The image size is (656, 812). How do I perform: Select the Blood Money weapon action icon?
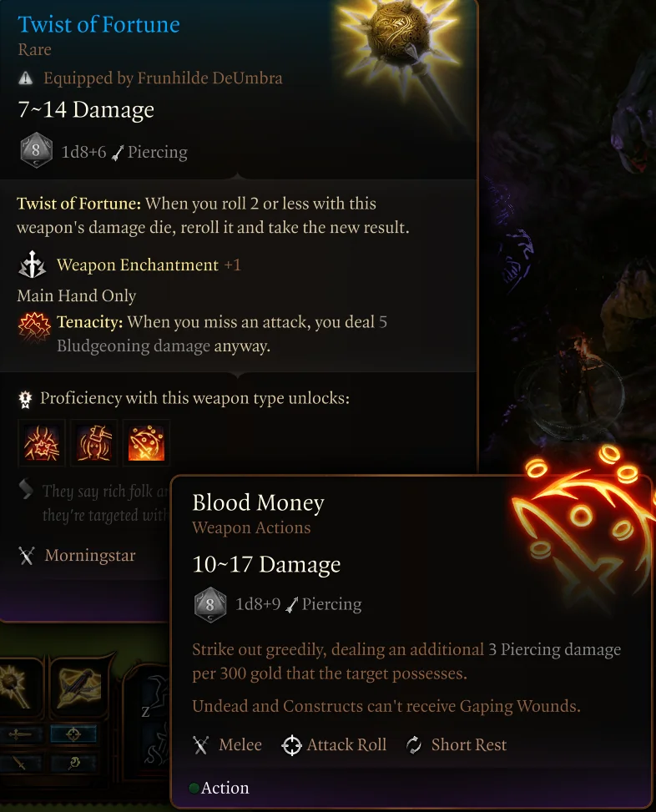pos(147,443)
